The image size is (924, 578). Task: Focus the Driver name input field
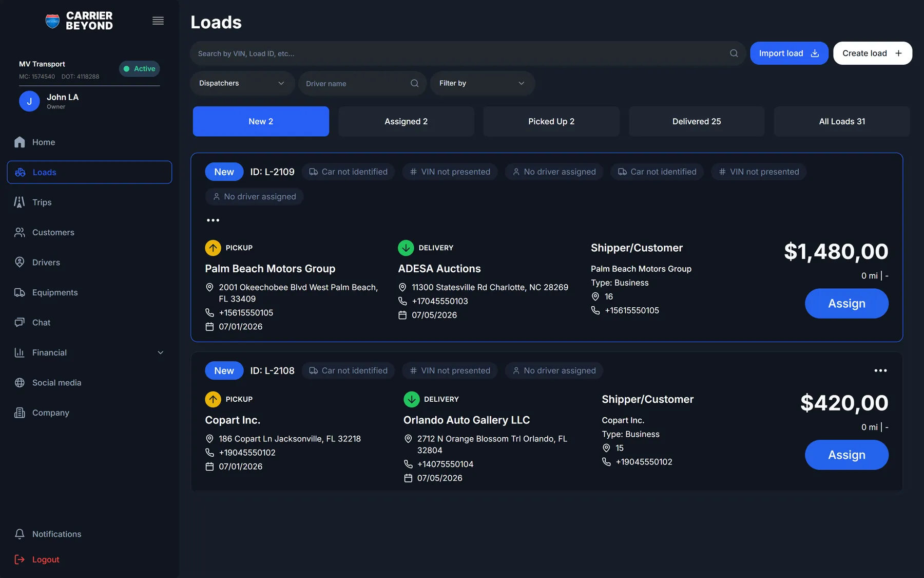(x=362, y=83)
